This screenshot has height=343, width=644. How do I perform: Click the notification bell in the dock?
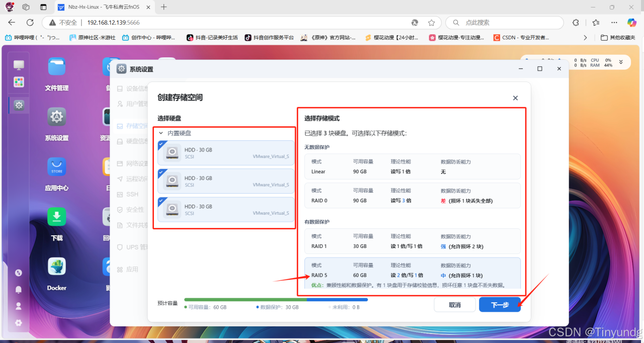coord(18,289)
